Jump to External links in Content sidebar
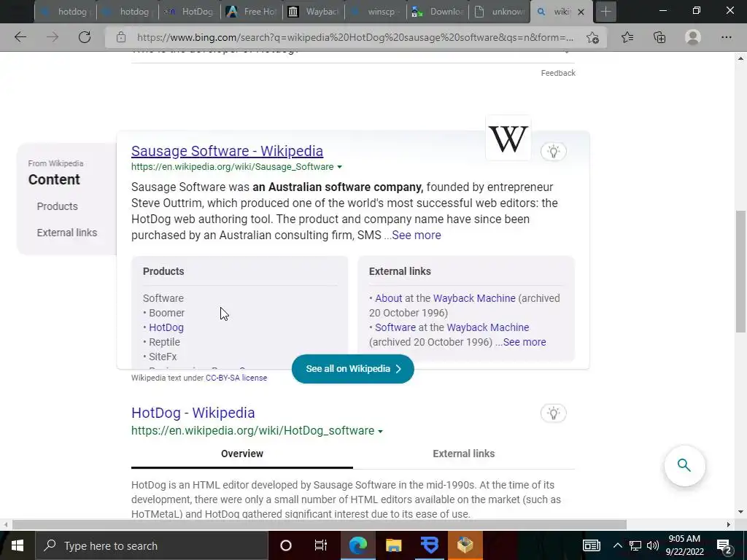Image resolution: width=747 pixels, height=560 pixels. [67, 233]
